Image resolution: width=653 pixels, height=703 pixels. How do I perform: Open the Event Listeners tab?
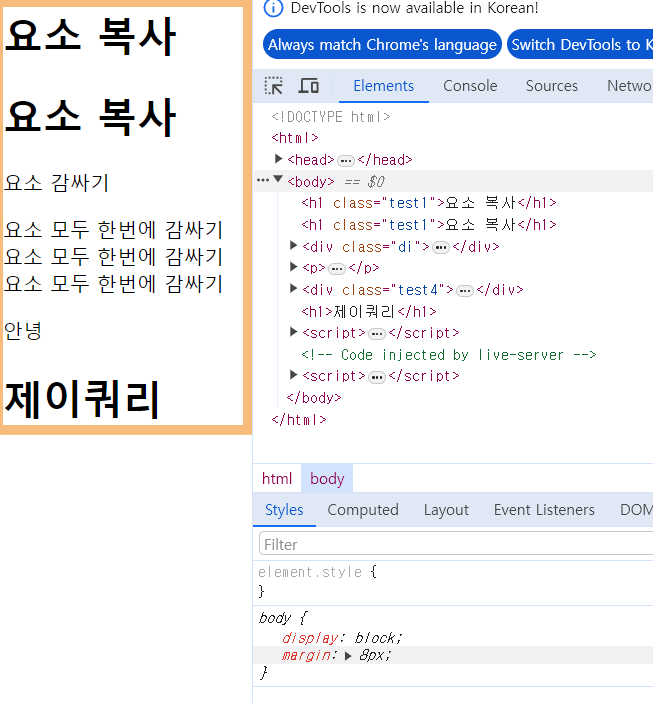[544, 510]
